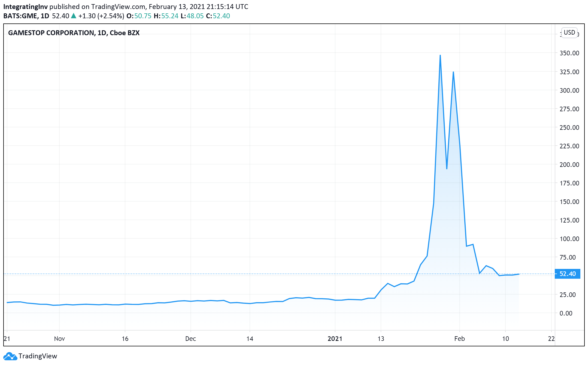Click the IntegratingInv author name
This screenshot has width=588, height=366.
pyautogui.click(x=25, y=7)
